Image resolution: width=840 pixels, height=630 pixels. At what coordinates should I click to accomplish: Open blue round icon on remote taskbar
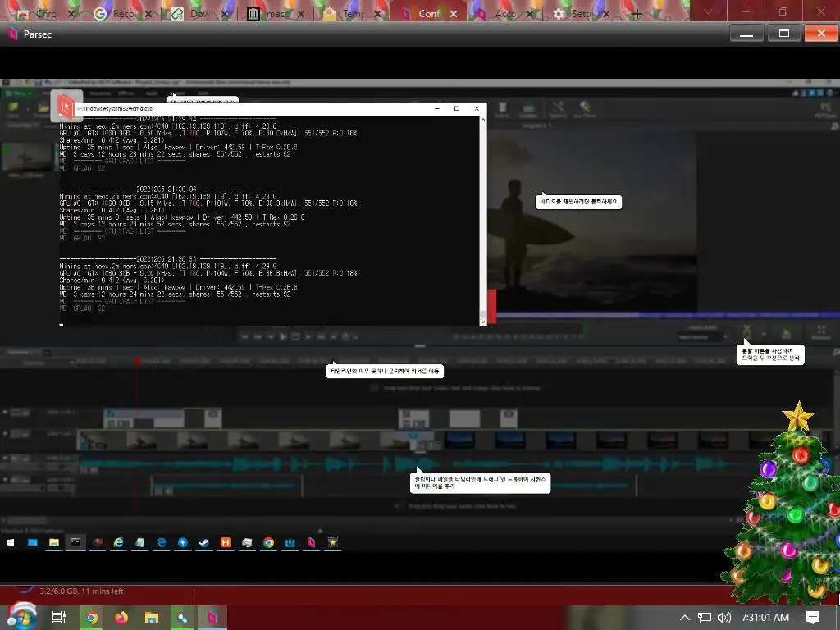tap(183, 543)
